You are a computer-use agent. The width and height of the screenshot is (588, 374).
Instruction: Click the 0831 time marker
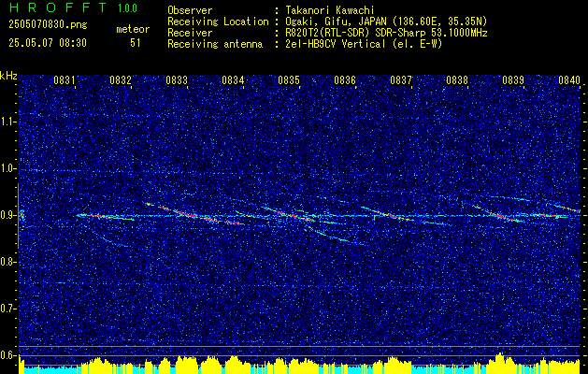tap(65, 79)
